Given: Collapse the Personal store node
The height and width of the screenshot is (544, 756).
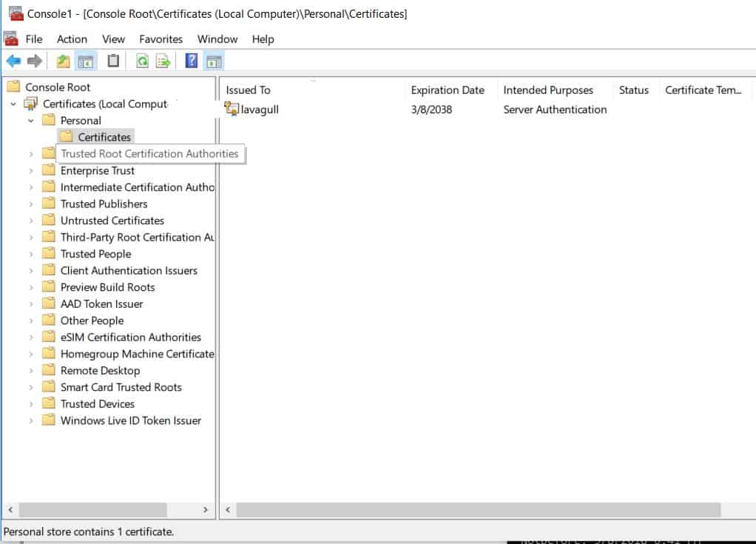Looking at the screenshot, I should point(31,121).
